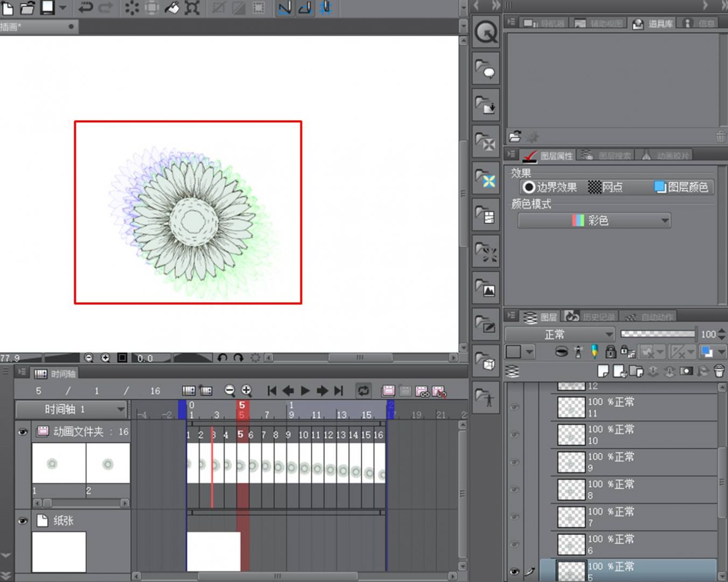Toggle snap to grid icon
728x582 pixels.
326,8
